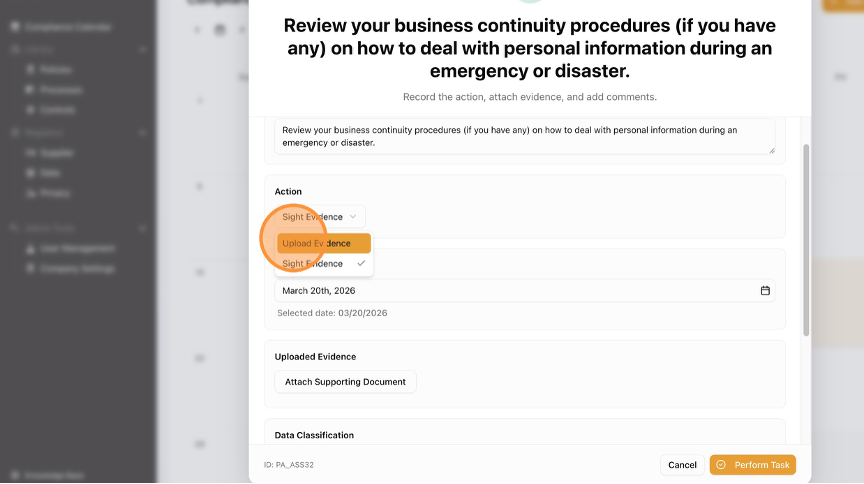Screen dimensions: 864x484
Task: Collapse the Admin Tools section chevron
Action: click(143, 228)
